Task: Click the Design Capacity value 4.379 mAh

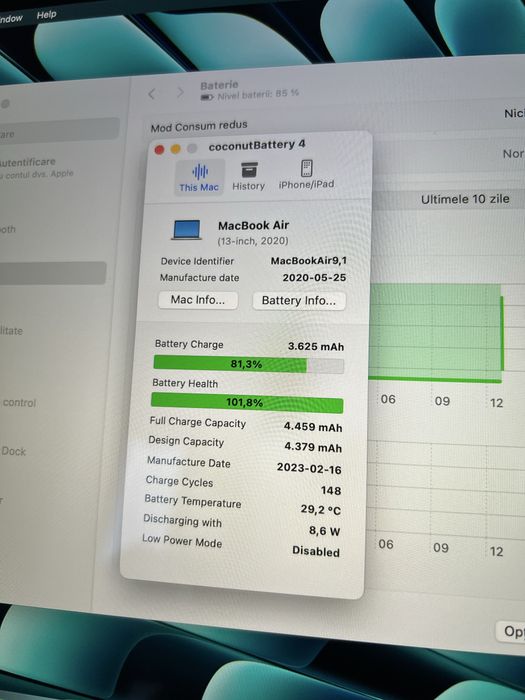Action: pyautogui.click(x=313, y=447)
